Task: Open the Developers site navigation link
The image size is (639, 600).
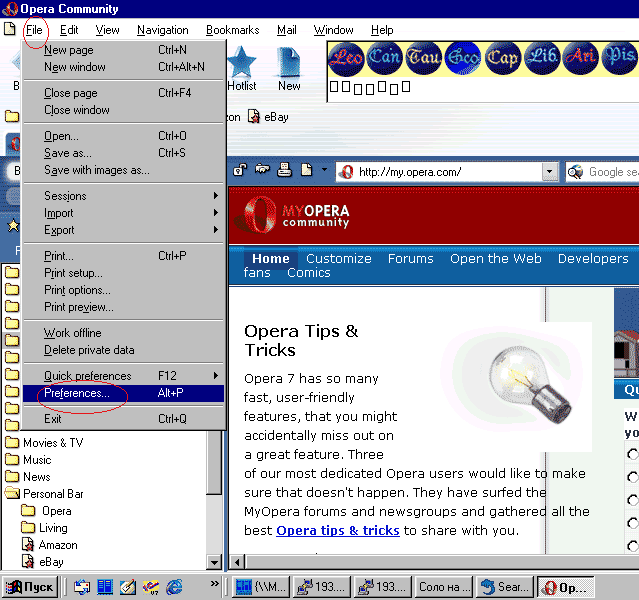Action: [x=593, y=258]
